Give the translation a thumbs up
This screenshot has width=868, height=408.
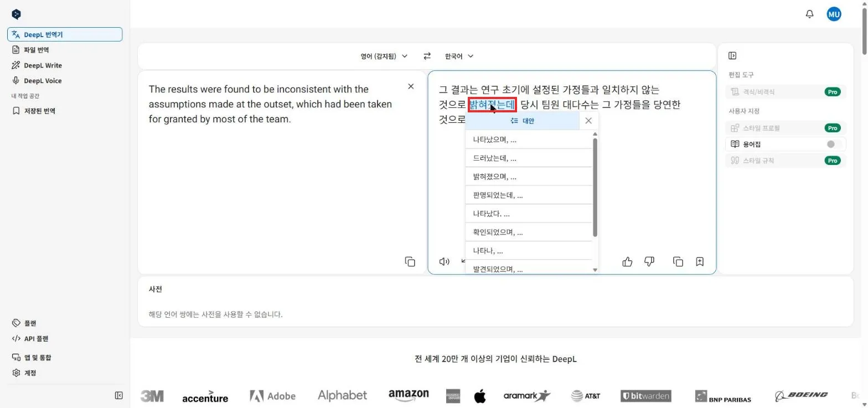pyautogui.click(x=627, y=261)
